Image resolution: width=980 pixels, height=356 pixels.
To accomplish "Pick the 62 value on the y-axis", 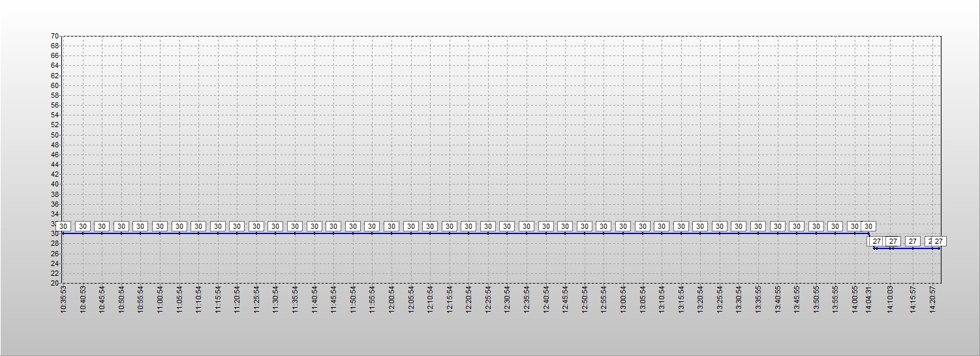I will coord(55,76).
